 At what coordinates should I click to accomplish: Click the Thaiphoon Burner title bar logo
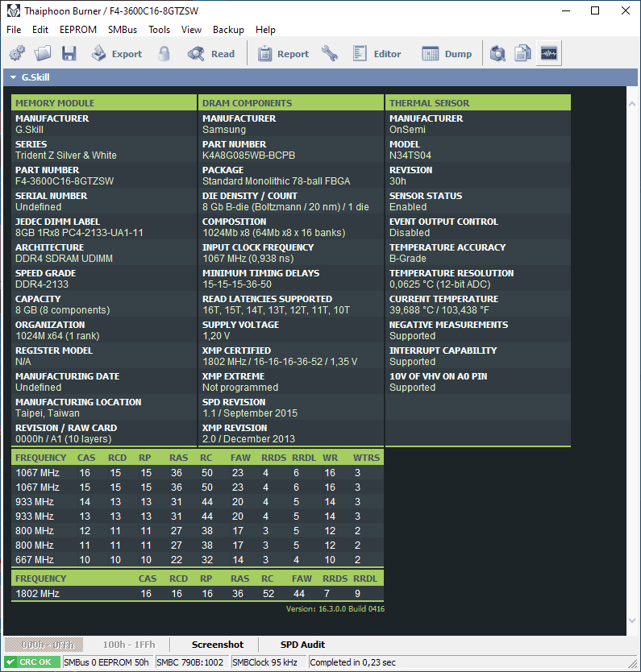(x=13, y=10)
